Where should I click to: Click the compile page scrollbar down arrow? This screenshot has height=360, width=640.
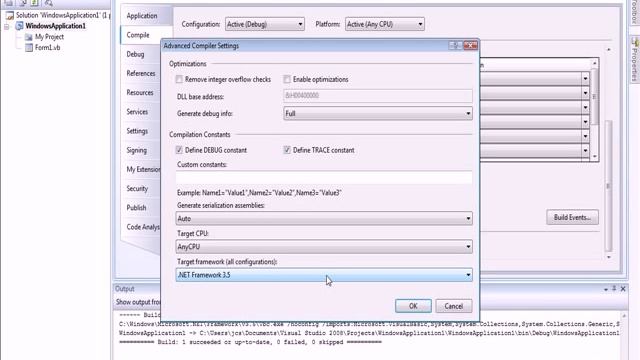609,257
